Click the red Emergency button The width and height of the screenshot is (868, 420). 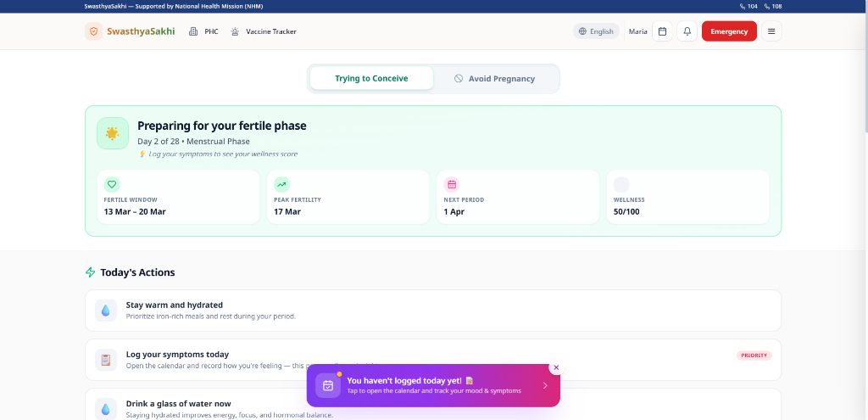[x=729, y=31]
